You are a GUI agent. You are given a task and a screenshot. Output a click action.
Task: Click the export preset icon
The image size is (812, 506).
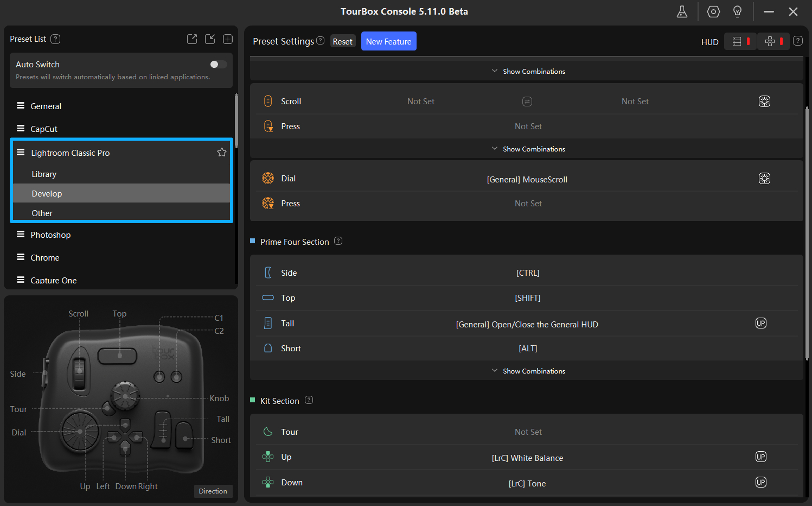tap(192, 39)
